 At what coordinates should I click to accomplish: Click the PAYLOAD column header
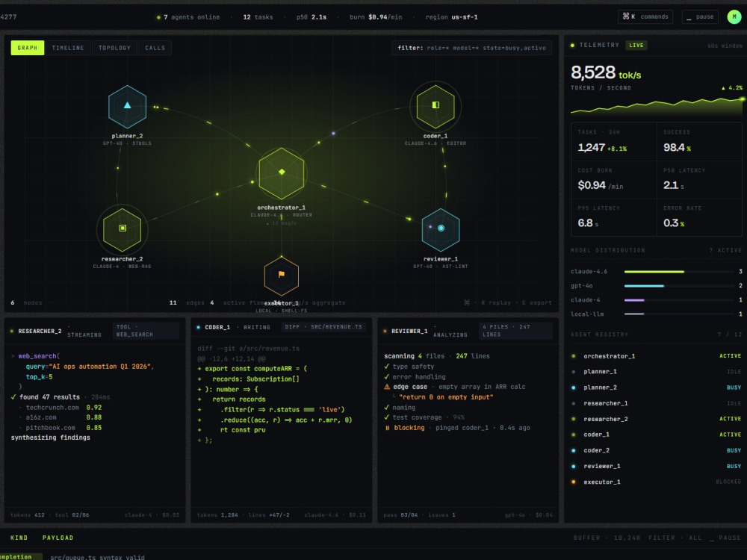[x=58, y=538]
